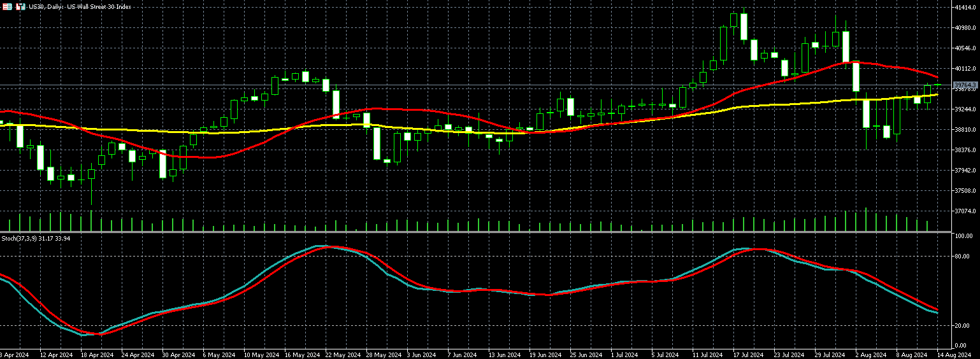Click the 29 Jul 2024 date label
This screenshot has height=359, width=980.
[830, 355]
